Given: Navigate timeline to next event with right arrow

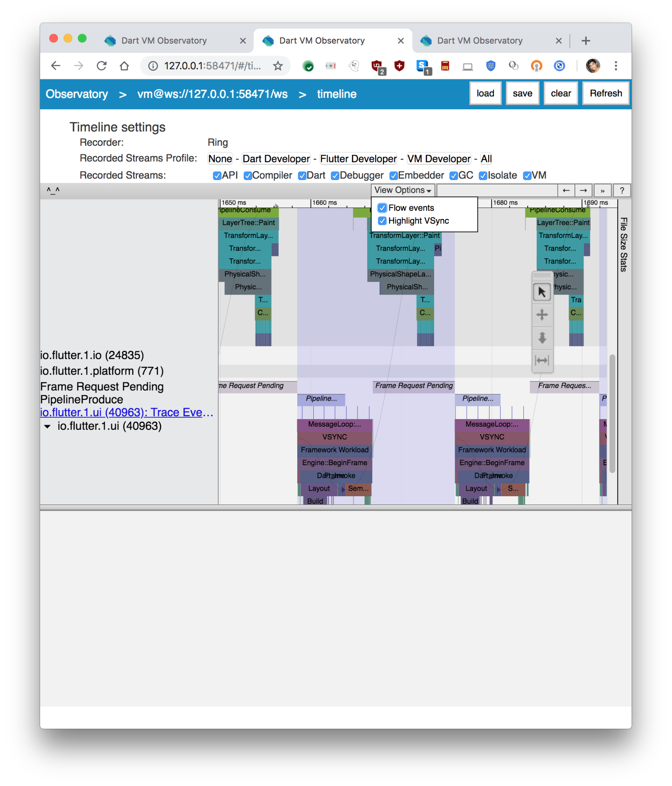Looking at the screenshot, I should click(584, 190).
